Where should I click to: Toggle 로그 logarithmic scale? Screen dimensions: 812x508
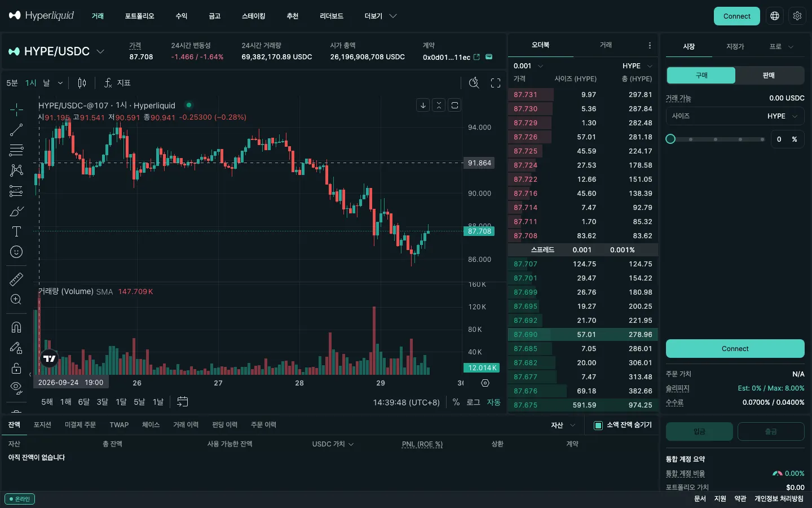[473, 402]
